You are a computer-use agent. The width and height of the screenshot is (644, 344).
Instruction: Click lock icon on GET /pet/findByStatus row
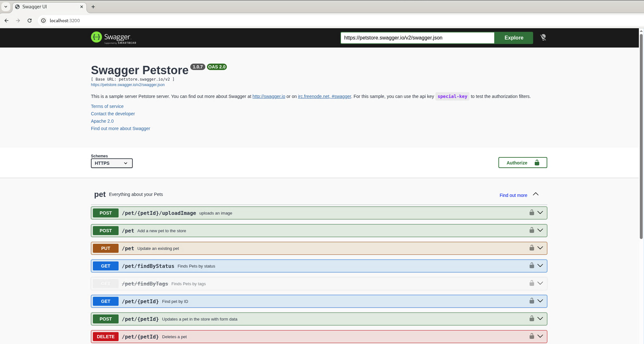[532, 266]
